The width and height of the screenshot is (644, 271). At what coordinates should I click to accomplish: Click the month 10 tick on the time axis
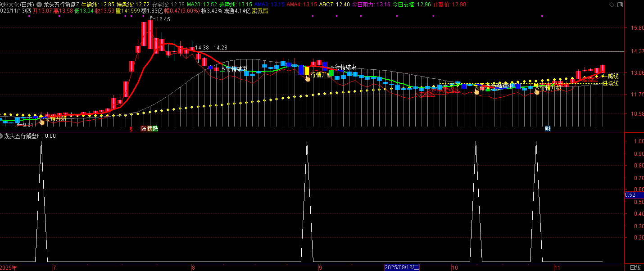click(455, 267)
